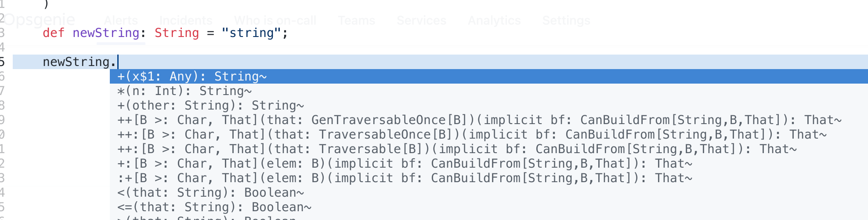Viewport: 868px width, 220px height.
Task: Select the ++ GenTraversableOnce completion entry
Action: (488, 120)
